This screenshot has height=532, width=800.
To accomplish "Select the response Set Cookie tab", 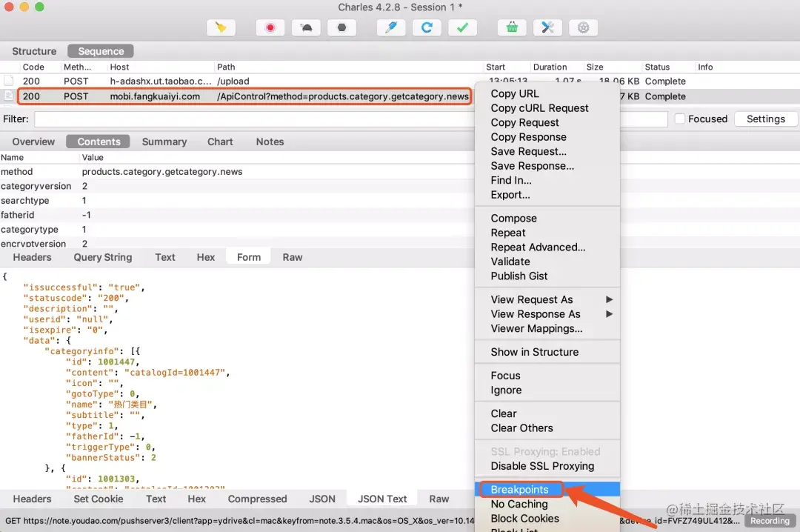I will [99, 499].
